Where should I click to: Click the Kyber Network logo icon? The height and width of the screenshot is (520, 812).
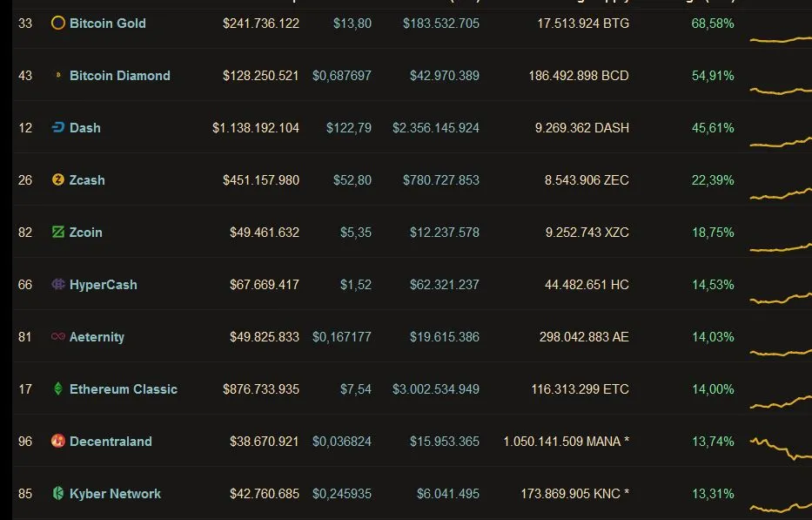coord(58,493)
